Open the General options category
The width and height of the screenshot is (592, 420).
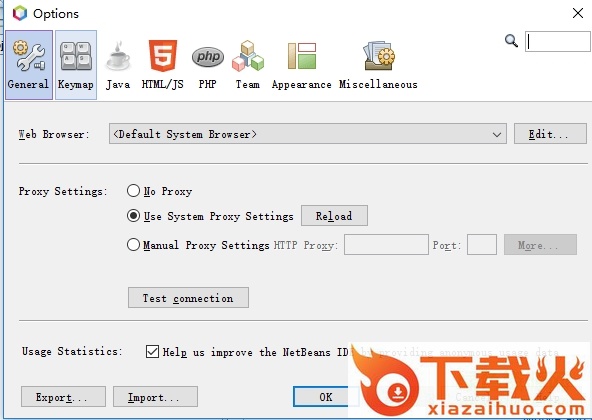click(x=29, y=65)
